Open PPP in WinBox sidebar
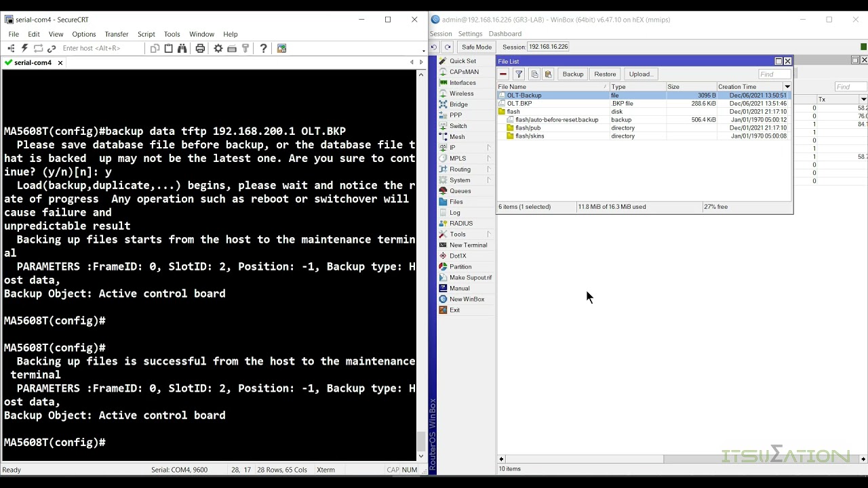This screenshot has height=488, width=868. [456, 115]
